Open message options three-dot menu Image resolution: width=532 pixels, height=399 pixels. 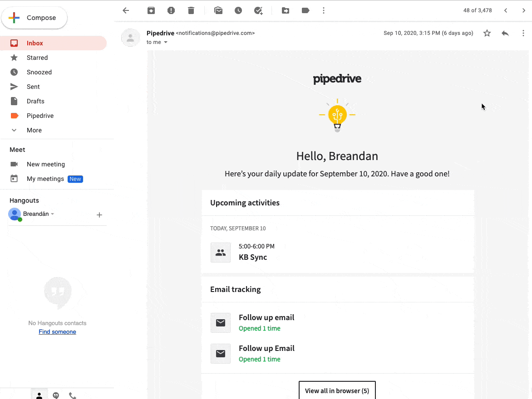[523, 33]
